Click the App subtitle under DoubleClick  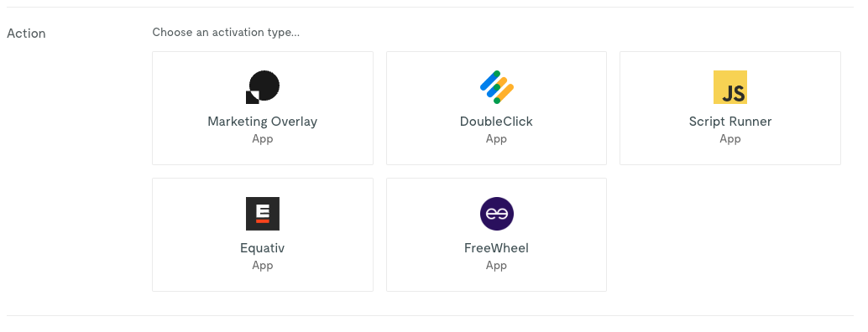pyautogui.click(x=497, y=138)
